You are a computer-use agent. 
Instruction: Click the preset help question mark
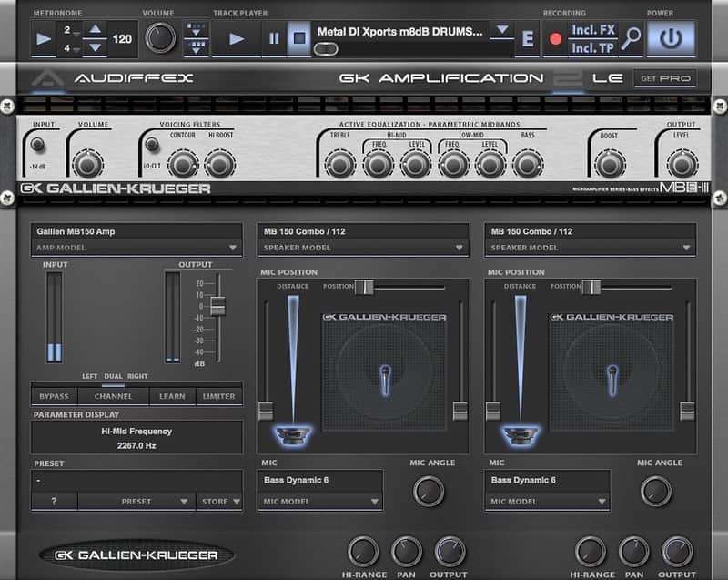coord(55,502)
